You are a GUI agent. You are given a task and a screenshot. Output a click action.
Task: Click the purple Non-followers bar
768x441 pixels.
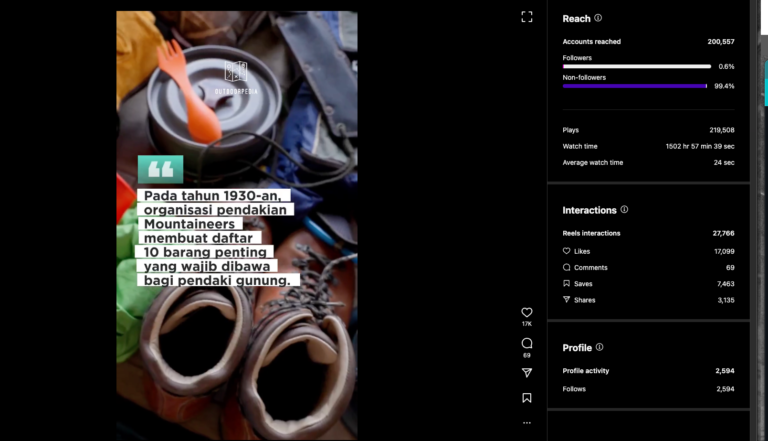click(634, 86)
